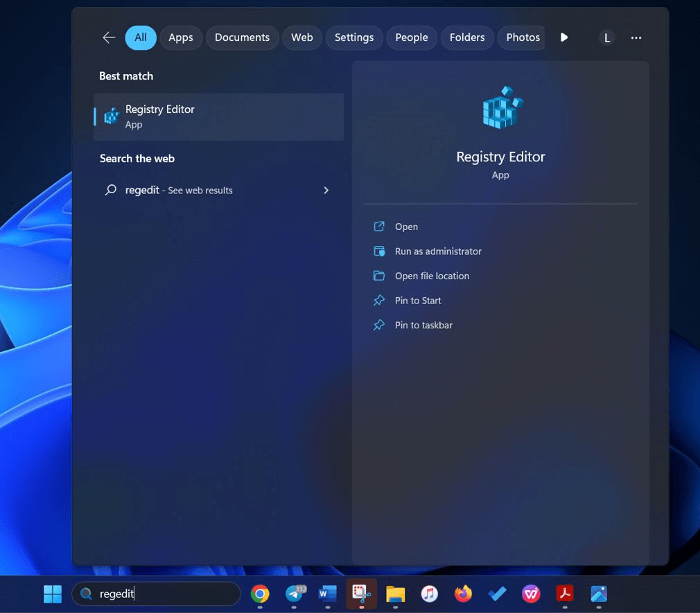Click the Best match heading
The height and width of the screenshot is (613, 700).
click(x=126, y=76)
